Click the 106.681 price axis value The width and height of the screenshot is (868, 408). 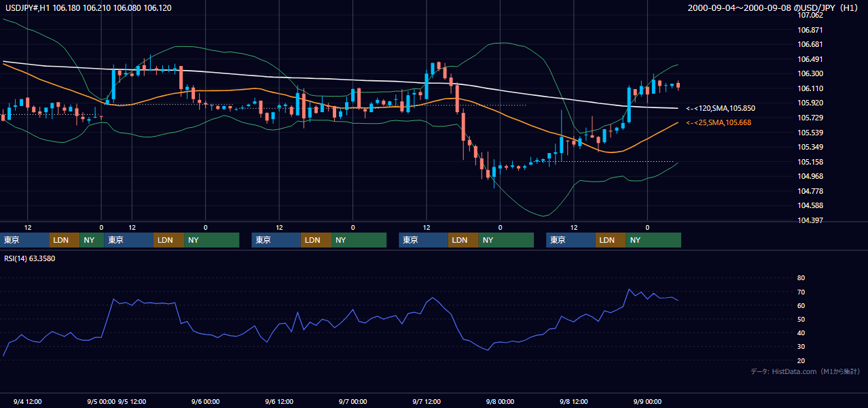pos(810,44)
